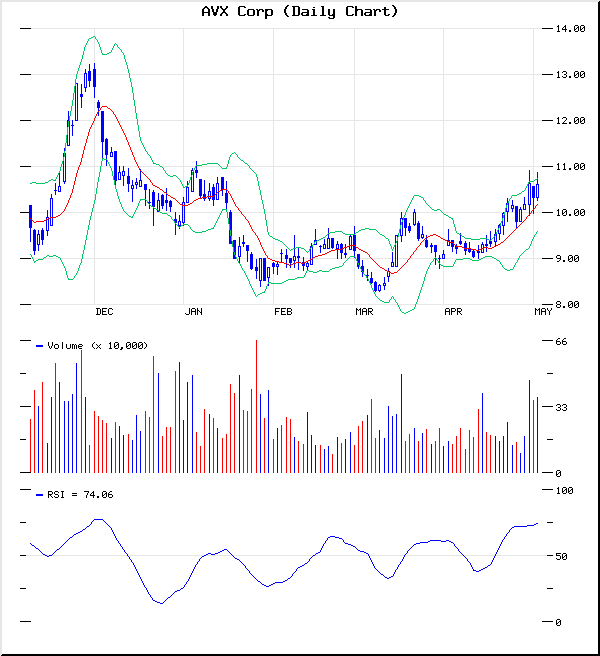Click the AVX Corp (Daily Chart) title
Screen dimensions: 600x656
pos(300,11)
